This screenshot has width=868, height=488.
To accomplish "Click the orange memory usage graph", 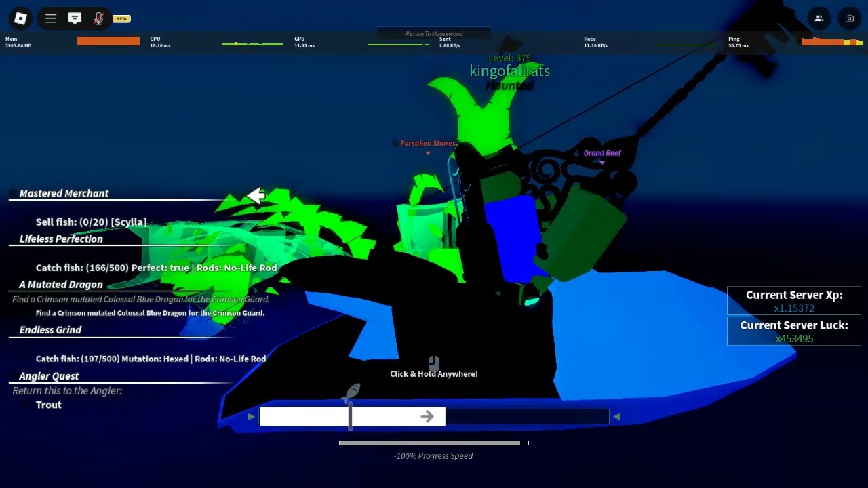I will point(108,41).
